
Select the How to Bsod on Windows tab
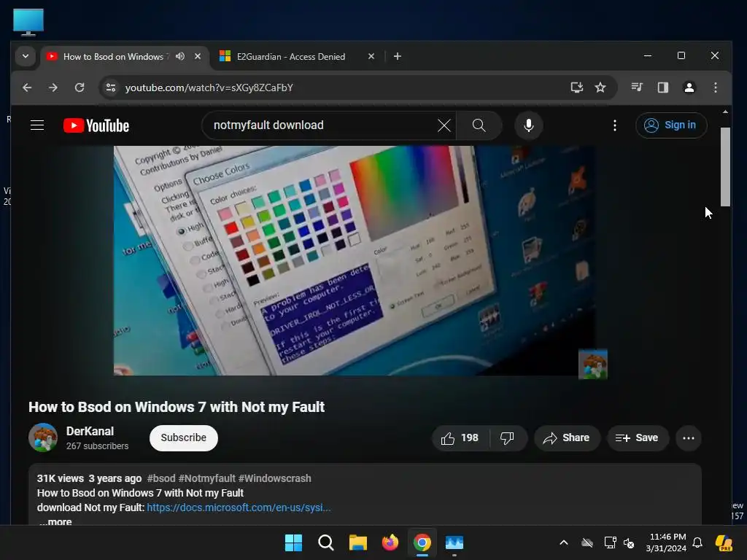point(113,57)
